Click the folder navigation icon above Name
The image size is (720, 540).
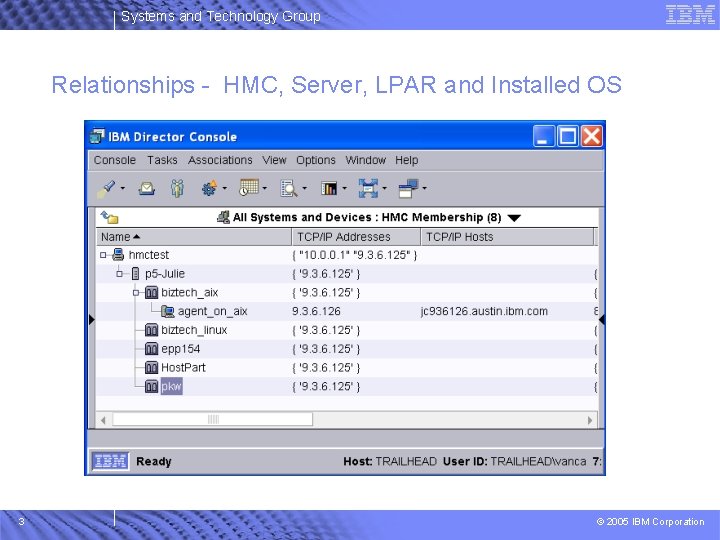pyautogui.click(x=110, y=217)
